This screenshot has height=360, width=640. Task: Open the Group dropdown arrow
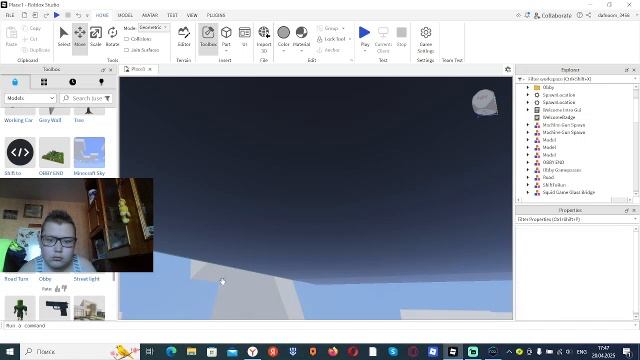[343, 28]
